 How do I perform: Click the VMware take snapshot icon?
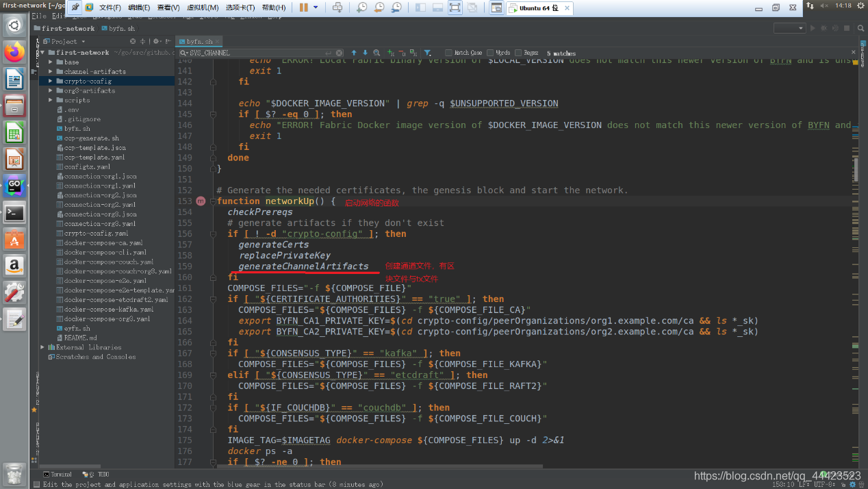[x=361, y=8]
